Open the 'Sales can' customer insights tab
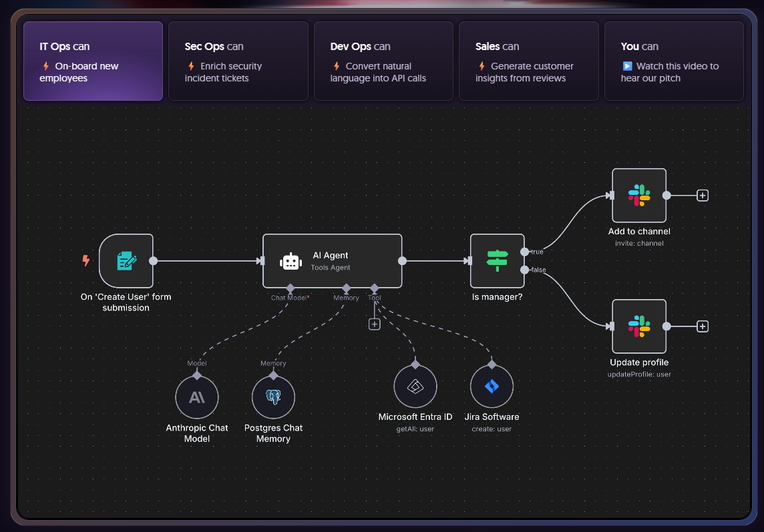This screenshot has width=764, height=532. (x=528, y=61)
